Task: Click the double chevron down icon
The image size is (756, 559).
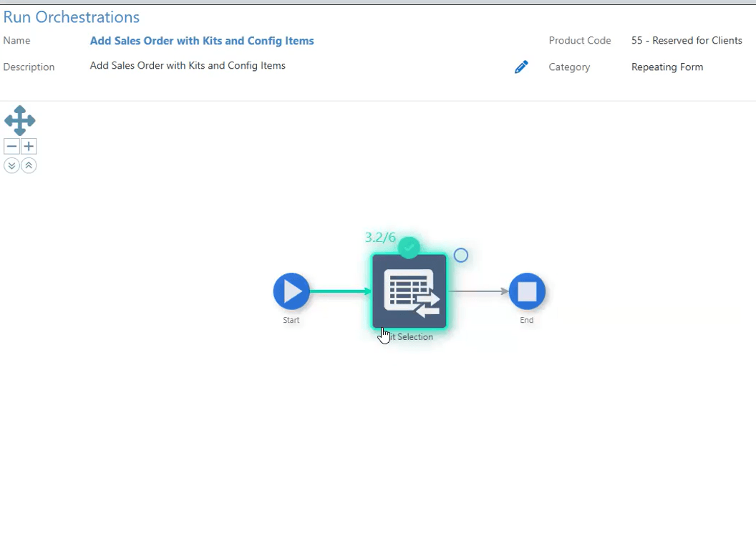Action: (x=11, y=166)
